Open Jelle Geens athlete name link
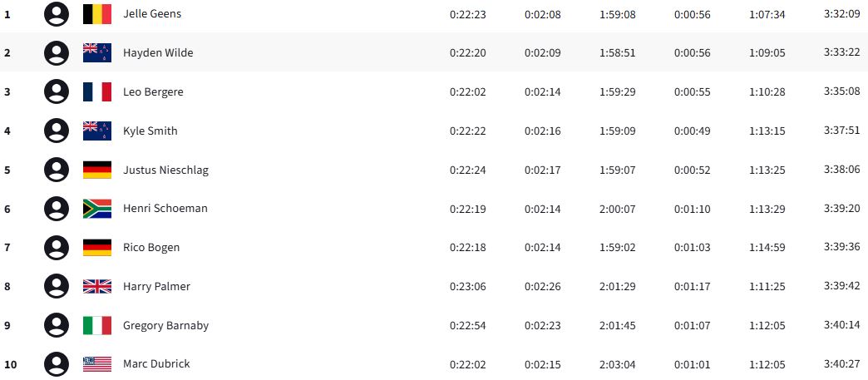 pyautogui.click(x=152, y=14)
